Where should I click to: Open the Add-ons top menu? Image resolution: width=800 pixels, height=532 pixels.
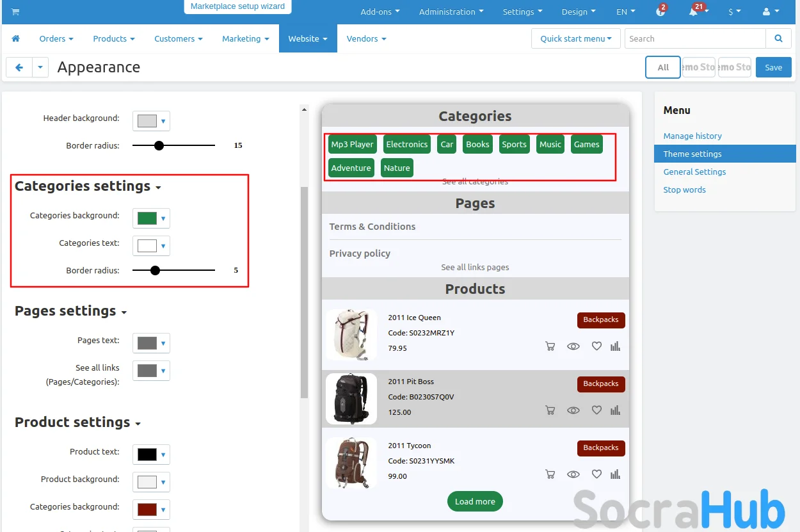(380, 12)
